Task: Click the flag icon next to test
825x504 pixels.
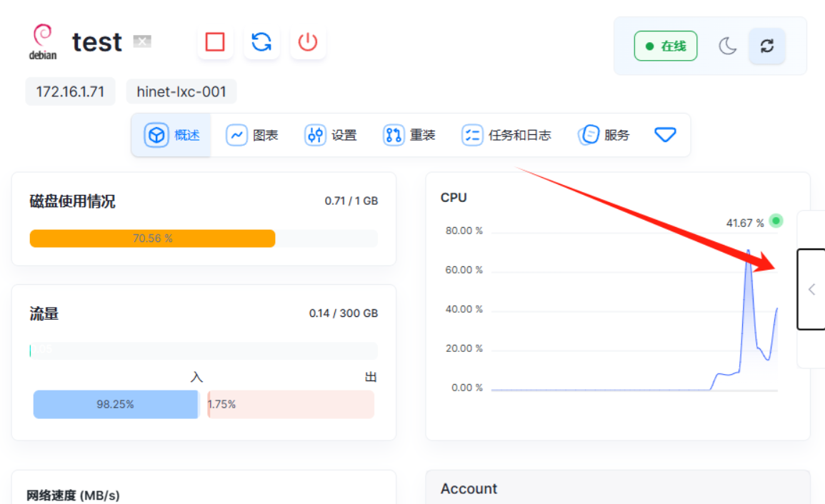Action: pos(142,42)
